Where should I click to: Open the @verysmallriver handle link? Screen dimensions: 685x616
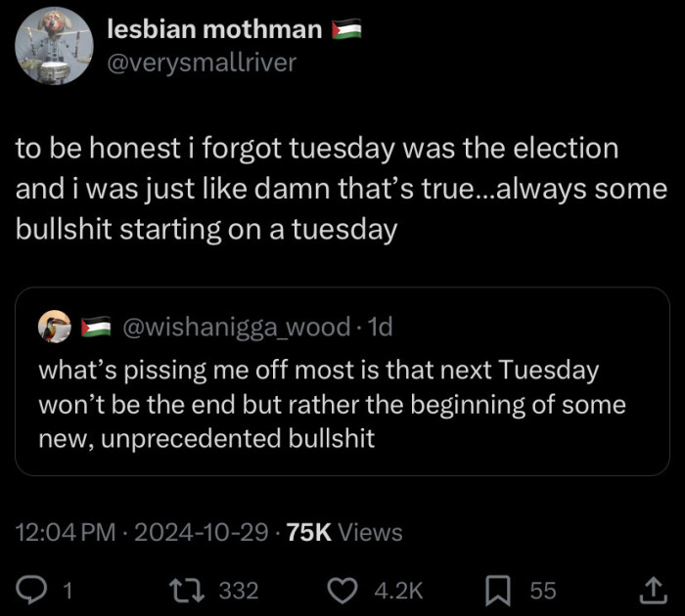point(202,63)
